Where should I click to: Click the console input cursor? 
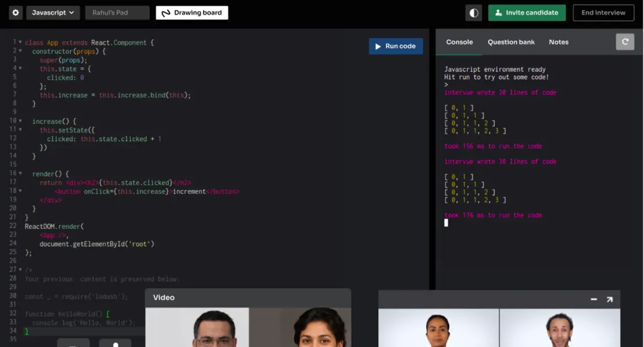(x=446, y=223)
